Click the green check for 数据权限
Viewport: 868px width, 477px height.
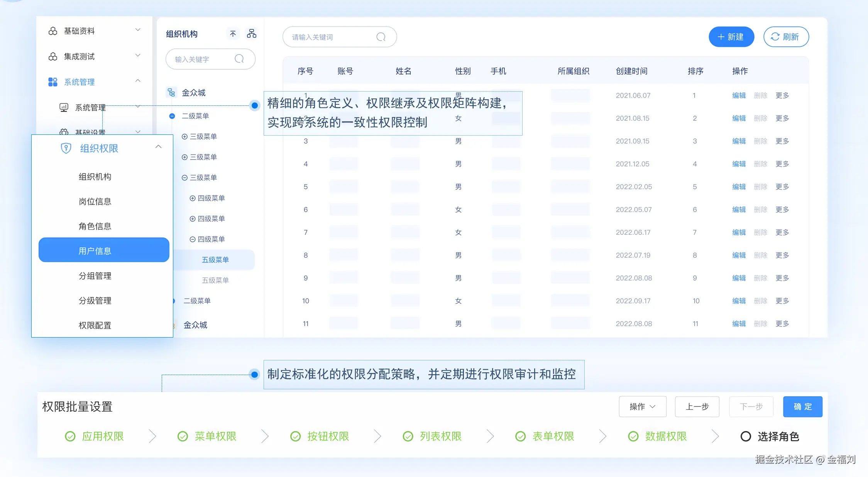coord(633,436)
